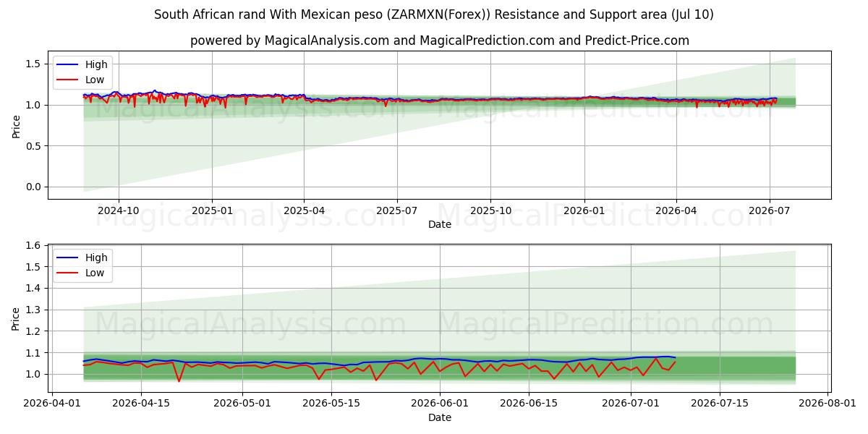This screenshot has height=434, width=868.
Task: Click the '2025-01' tick label on top chart
Action: pyautogui.click(x=212, y=210)
